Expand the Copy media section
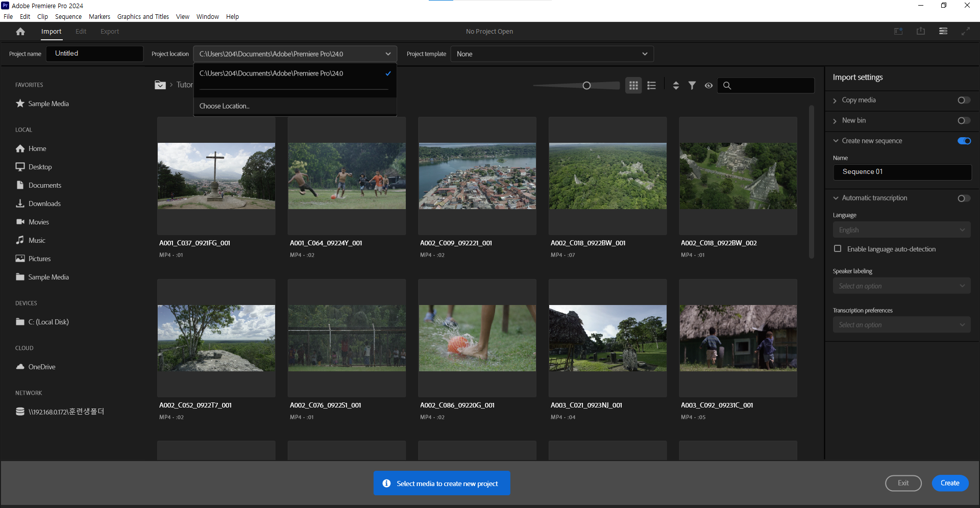The image size is (980, 508). tap(835, 100)
